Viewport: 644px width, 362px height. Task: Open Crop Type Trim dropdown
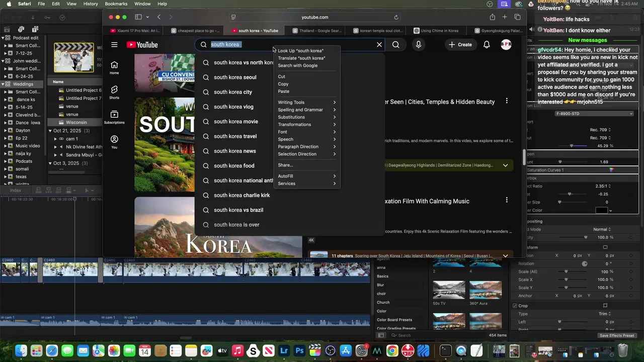[605, 314]
